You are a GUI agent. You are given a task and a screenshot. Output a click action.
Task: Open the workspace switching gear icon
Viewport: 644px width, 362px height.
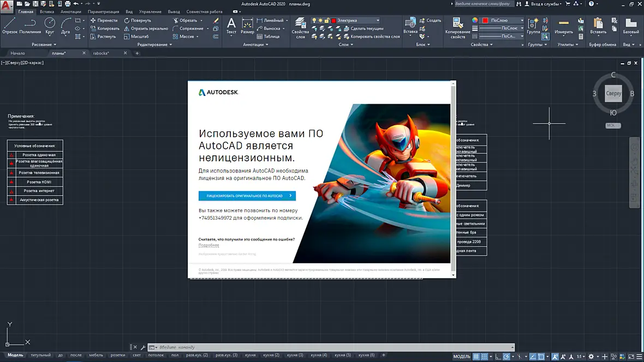591,357
